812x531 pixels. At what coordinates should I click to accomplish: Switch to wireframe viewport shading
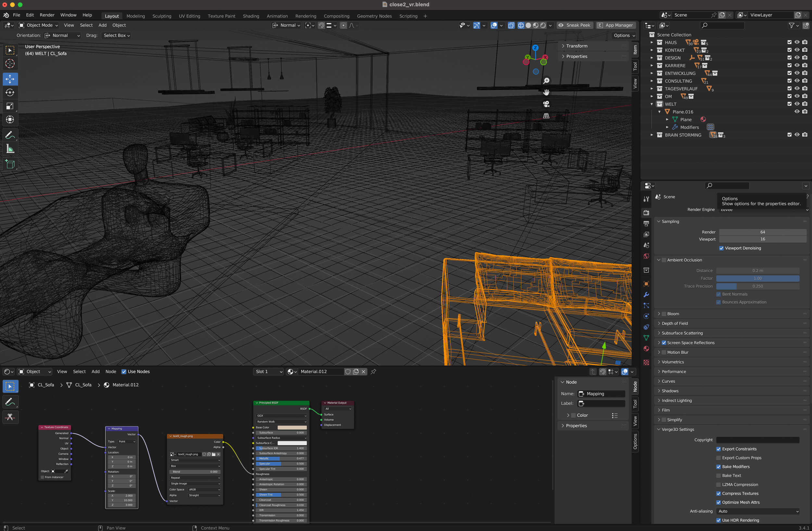click(521, 25)
